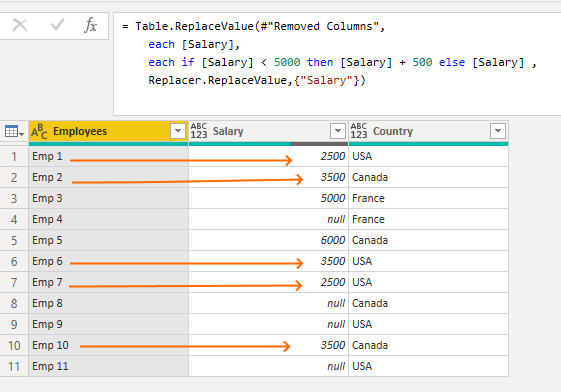Click the Salary value 3500 for Emp 2
The height and width of the screenshot is (392, 561).
pos(268,177)
